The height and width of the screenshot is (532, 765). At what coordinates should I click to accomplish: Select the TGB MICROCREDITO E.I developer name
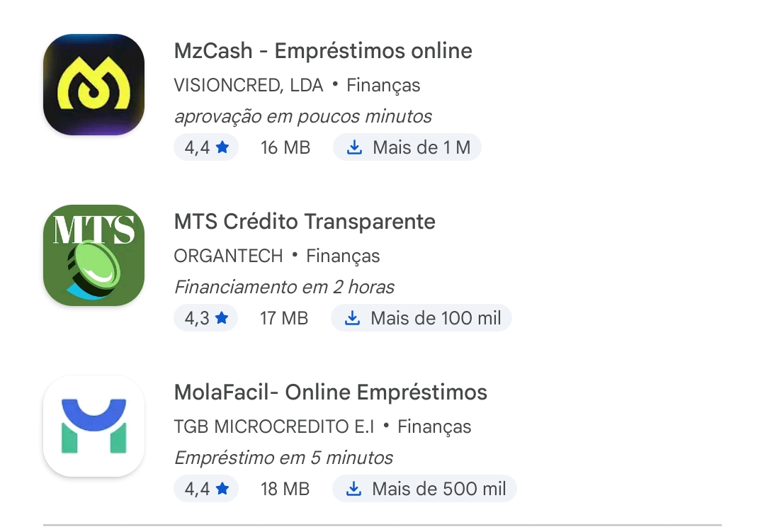tap(274, 427)
